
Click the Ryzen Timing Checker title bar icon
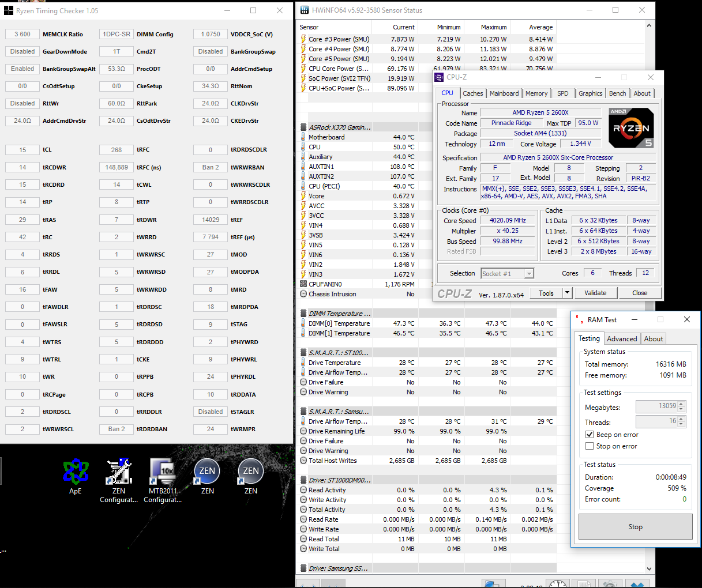pos(9,10)
